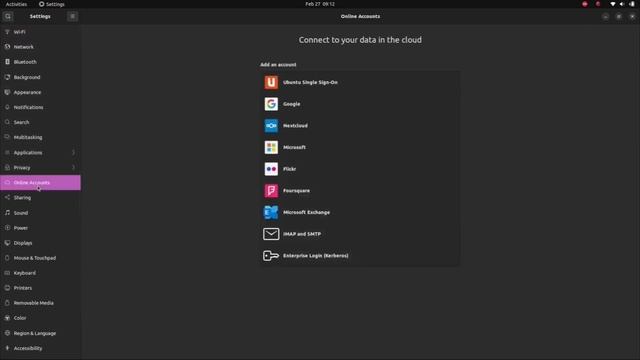Add Enterprise Login (Kerberos) account

click(359, 256)
